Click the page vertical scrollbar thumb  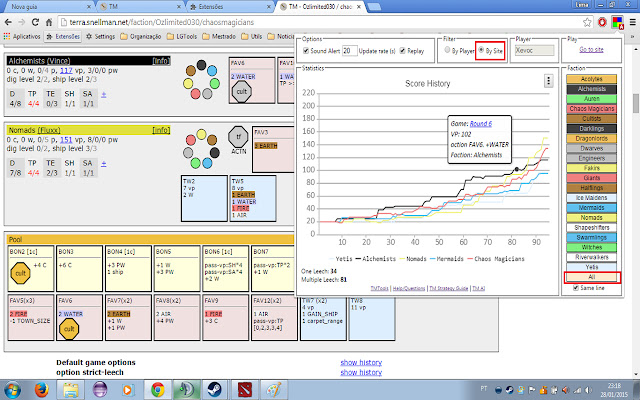click(x=636, y=103)
